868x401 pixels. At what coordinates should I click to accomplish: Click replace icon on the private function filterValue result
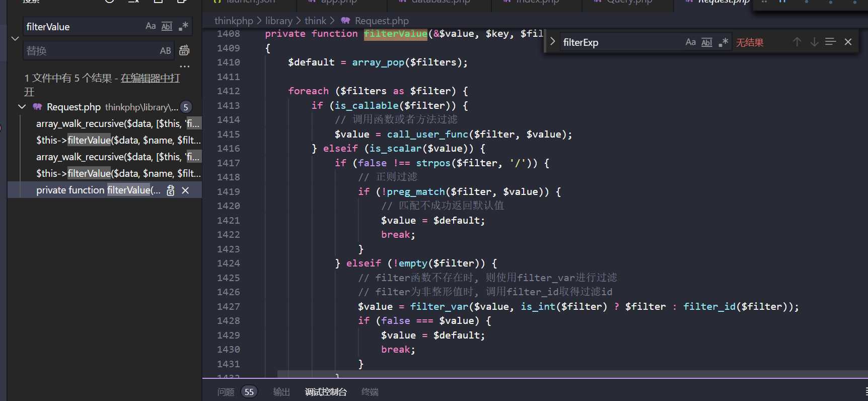tap(171, 190)
